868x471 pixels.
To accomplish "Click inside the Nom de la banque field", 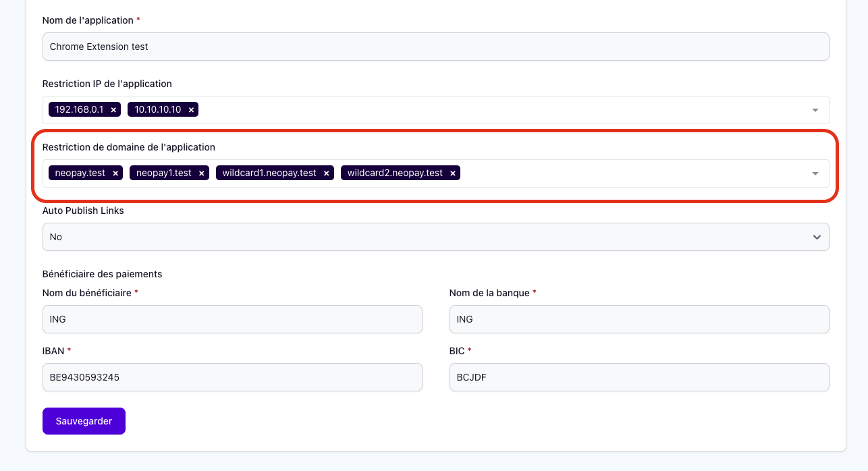I will pos(639,319).
